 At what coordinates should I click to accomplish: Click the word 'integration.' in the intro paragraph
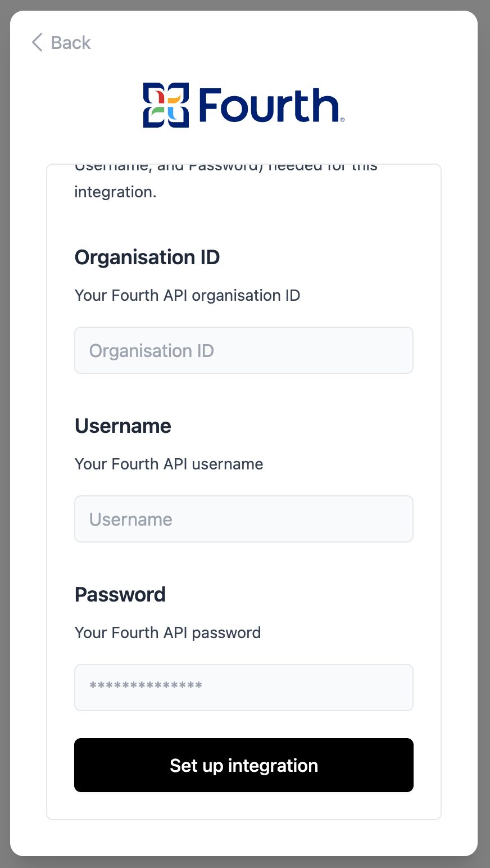tap(115, 192)
